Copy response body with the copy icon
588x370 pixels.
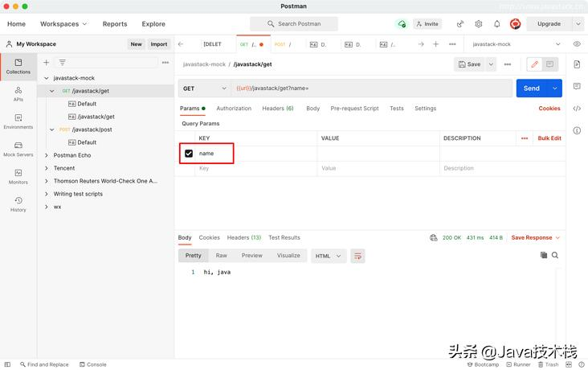(543, 255)
